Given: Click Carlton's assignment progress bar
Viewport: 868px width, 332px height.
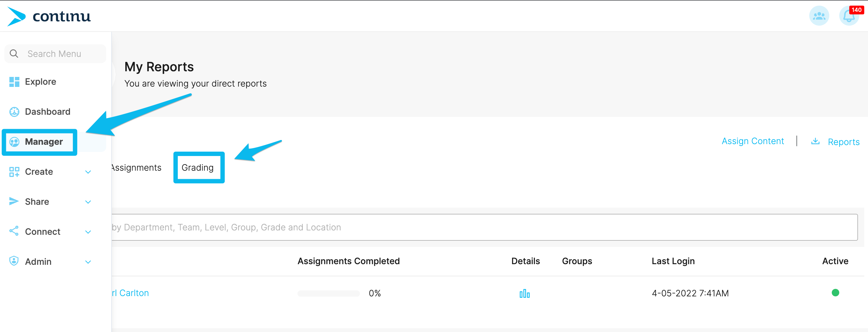Looking at the screenshot, I should tap(328, 293).
